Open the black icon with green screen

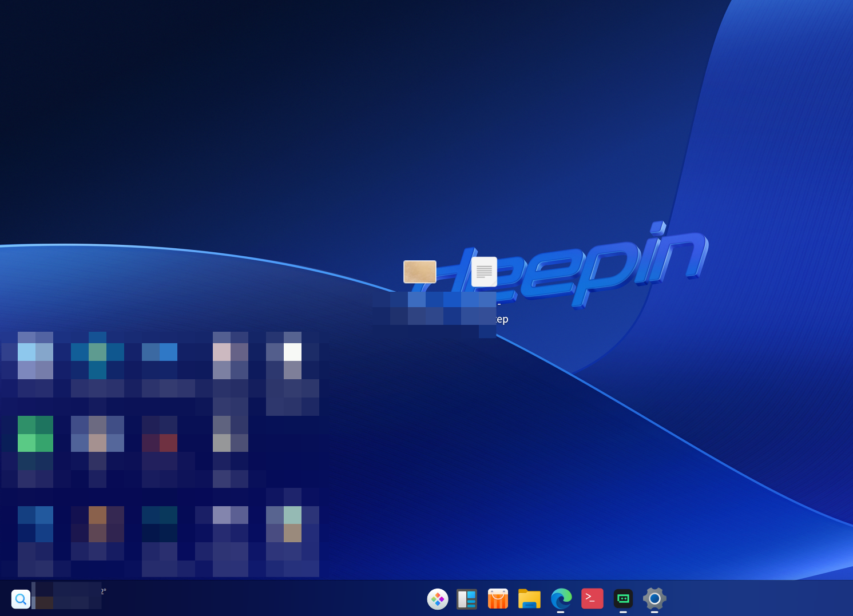(623, 599)
